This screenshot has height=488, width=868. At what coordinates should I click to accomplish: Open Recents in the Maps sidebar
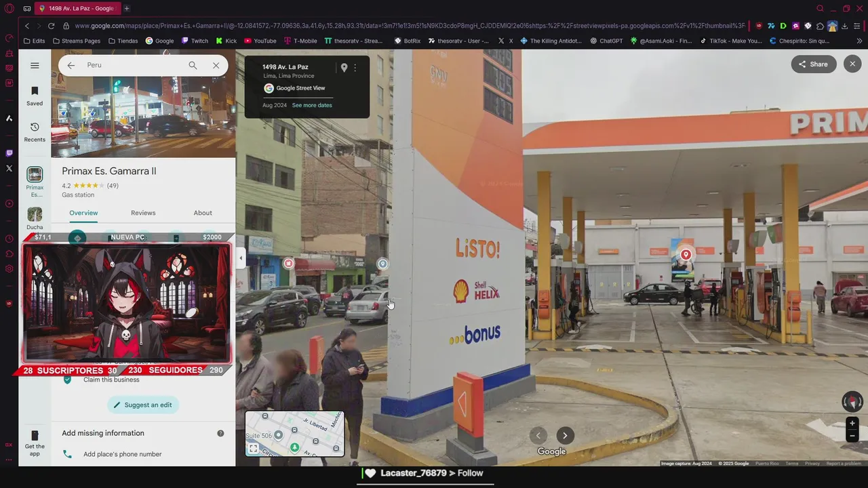(35, 132)
